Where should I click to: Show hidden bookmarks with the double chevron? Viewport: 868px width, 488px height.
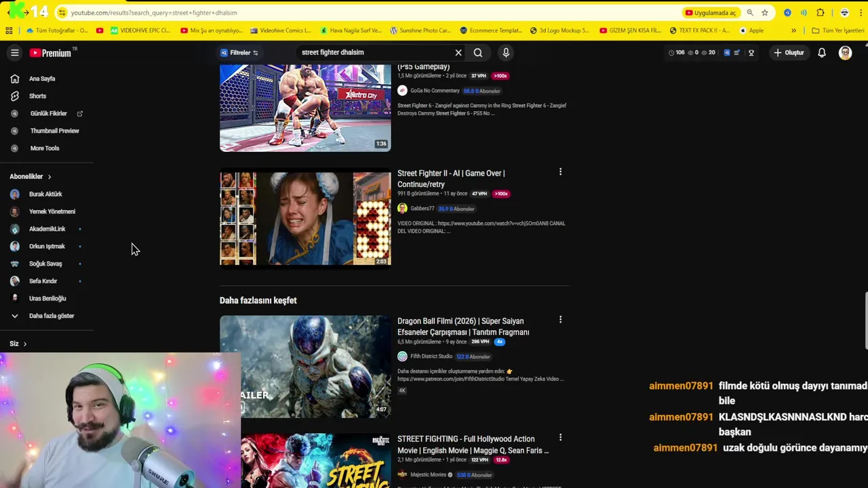point(793,30)
